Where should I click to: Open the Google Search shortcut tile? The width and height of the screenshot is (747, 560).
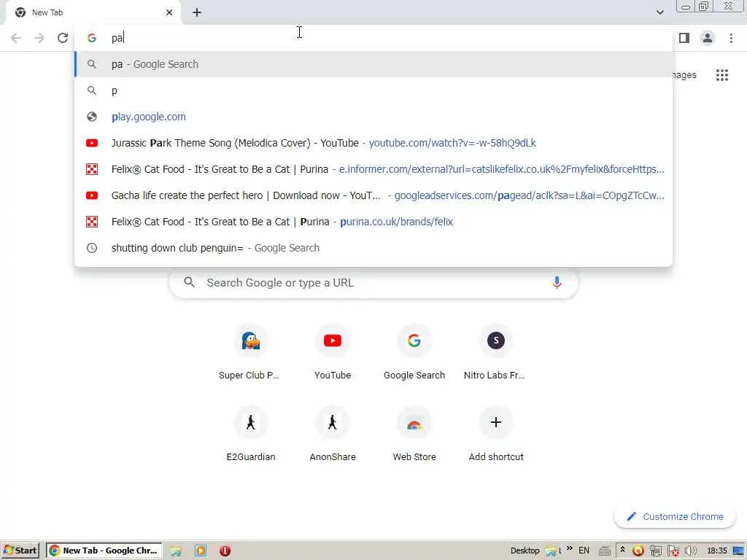tap(414, 352)
